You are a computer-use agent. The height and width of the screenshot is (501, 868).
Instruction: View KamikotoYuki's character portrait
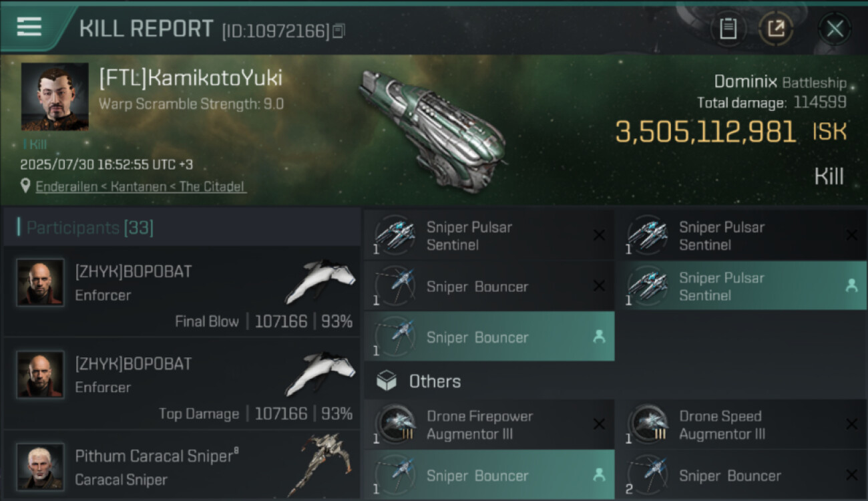click(x=55, y=96)
